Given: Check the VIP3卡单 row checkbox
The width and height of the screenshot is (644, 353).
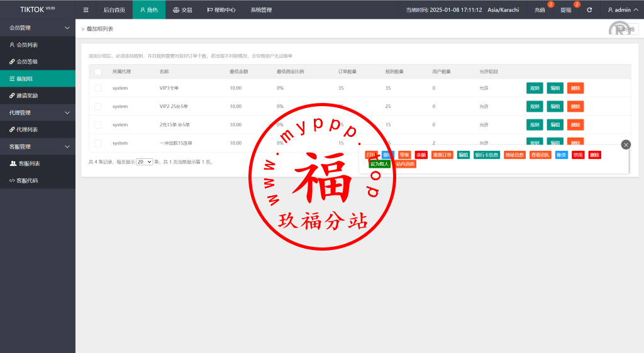Looking at the screenshot, I should [97, 88].
